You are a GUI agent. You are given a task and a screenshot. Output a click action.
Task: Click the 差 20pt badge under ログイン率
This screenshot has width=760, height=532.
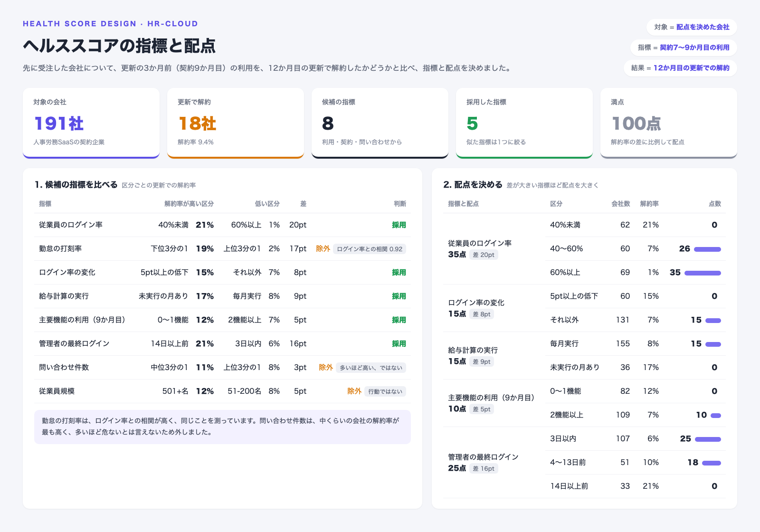tap(484, 255)
